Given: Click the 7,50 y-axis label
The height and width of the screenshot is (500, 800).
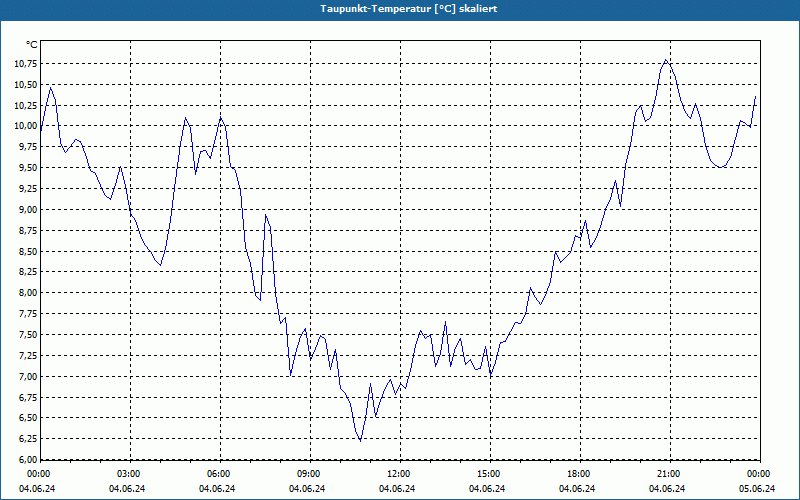Looking at the screenshot, I should (28, 335).
